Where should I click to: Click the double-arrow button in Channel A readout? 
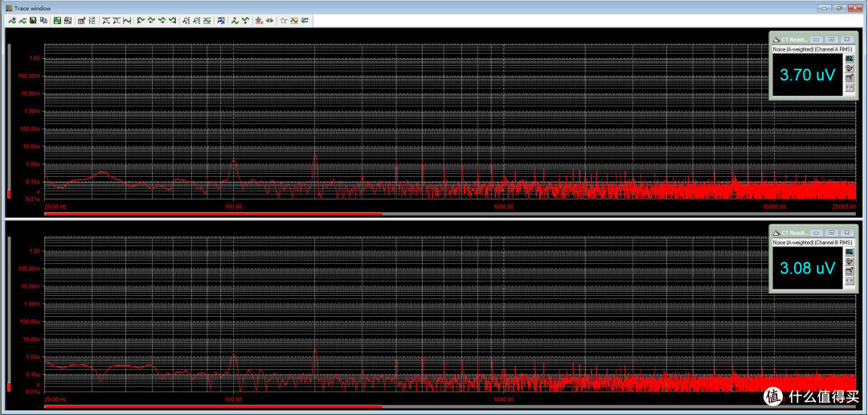850,87
